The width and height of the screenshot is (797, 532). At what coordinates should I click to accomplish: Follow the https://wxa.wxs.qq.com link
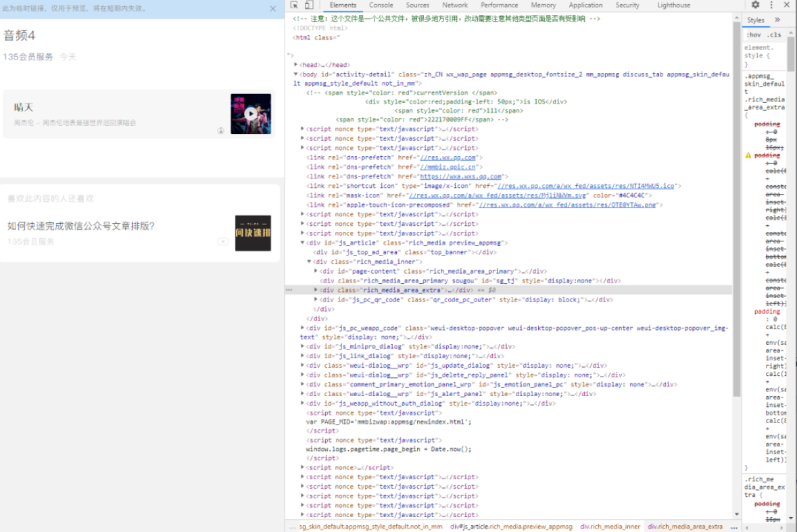460,176
